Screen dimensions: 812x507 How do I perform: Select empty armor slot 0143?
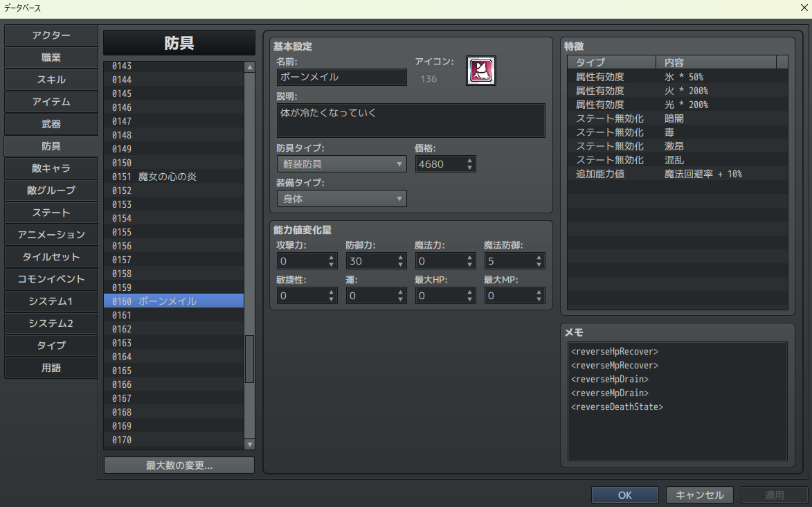tap(174, 66)
